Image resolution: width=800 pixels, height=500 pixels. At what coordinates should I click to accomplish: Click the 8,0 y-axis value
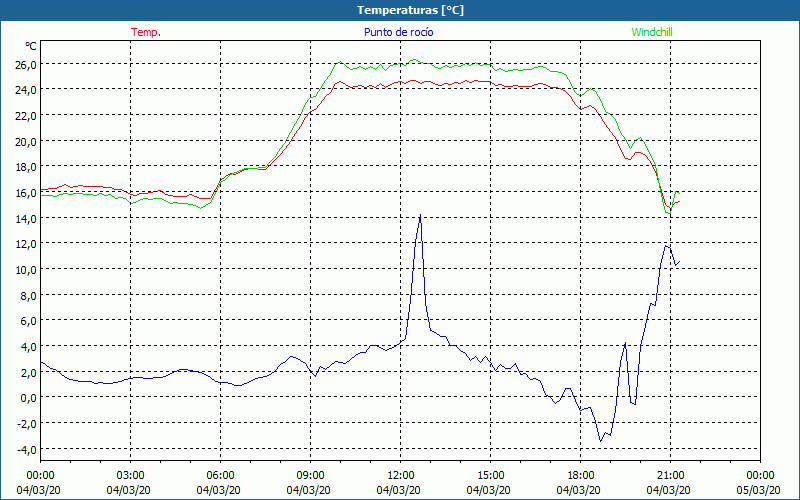29,295
